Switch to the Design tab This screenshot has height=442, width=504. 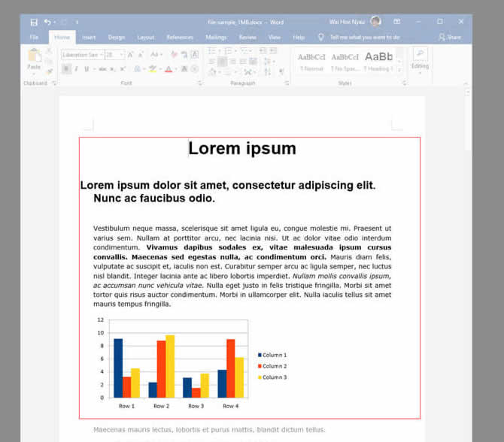117,38
